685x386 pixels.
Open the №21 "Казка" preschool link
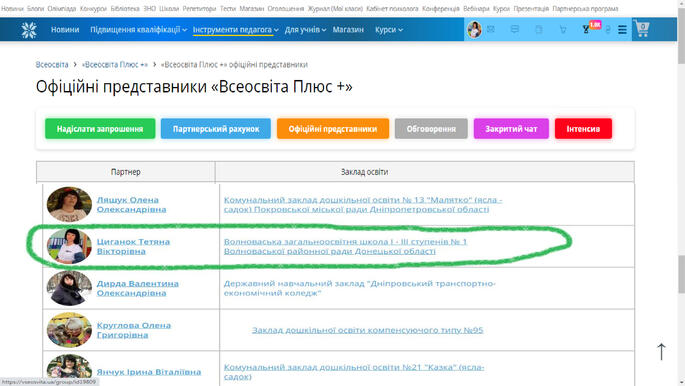tap(354, 372)
